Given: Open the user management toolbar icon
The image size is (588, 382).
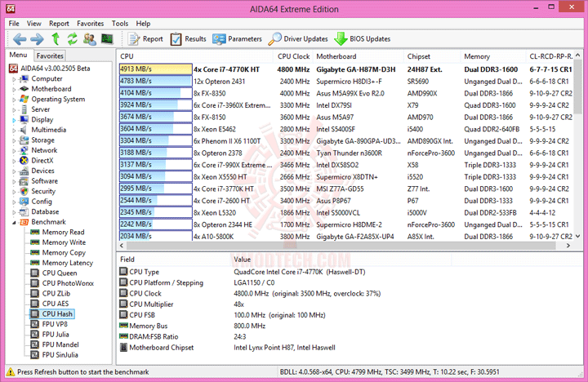Looking at the screenshot, I should (90, 38).
